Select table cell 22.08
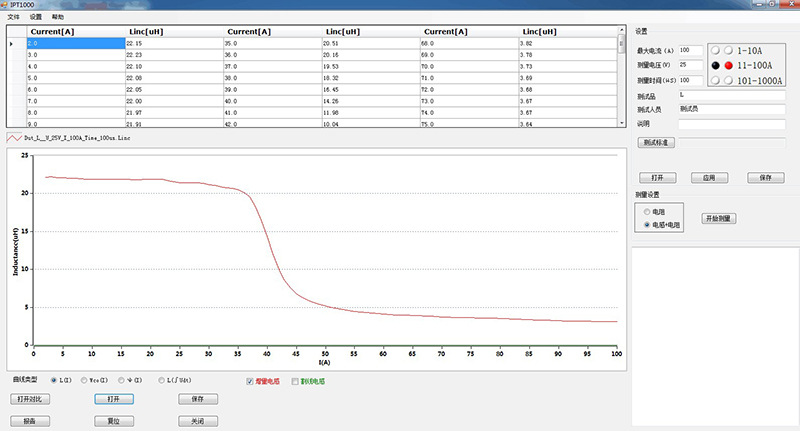Image resolution: width=800 pixels, height=431 pixels. (174, 79)
